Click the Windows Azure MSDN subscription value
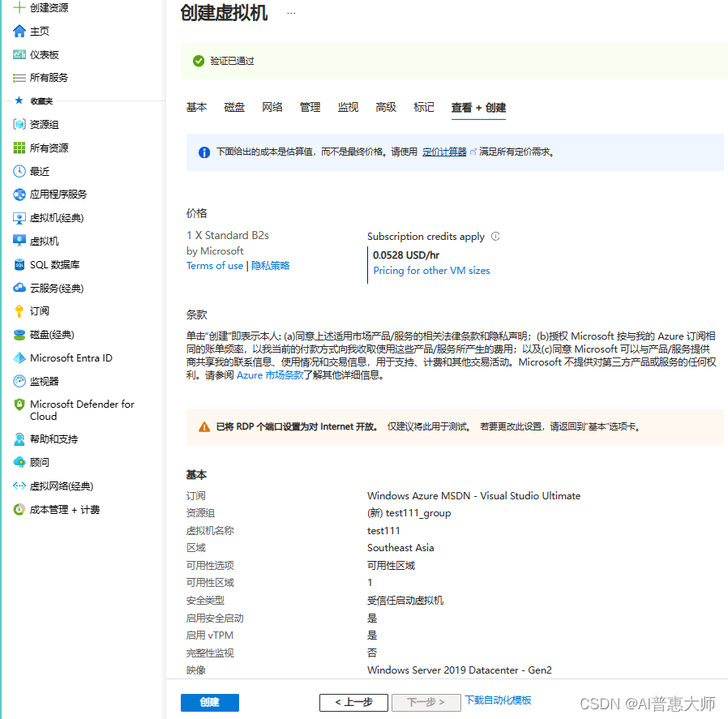This screenshot has width=728, height=719. [x=473, y=496]
